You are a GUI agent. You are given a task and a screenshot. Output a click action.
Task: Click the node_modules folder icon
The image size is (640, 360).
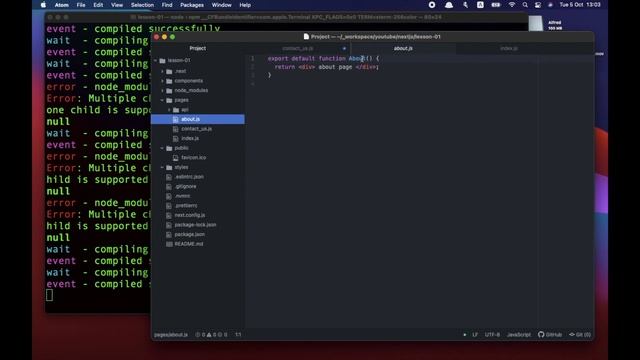tap(169, 90)
